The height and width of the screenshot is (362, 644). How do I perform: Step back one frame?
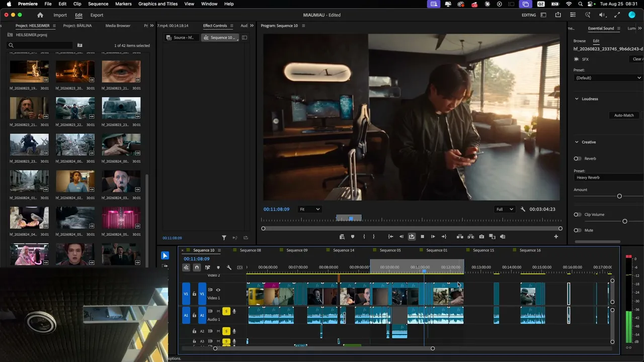coord(401,237)
